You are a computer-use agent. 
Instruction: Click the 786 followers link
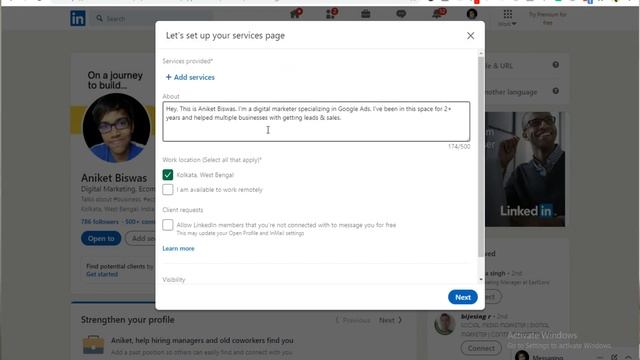pos(100,222)
